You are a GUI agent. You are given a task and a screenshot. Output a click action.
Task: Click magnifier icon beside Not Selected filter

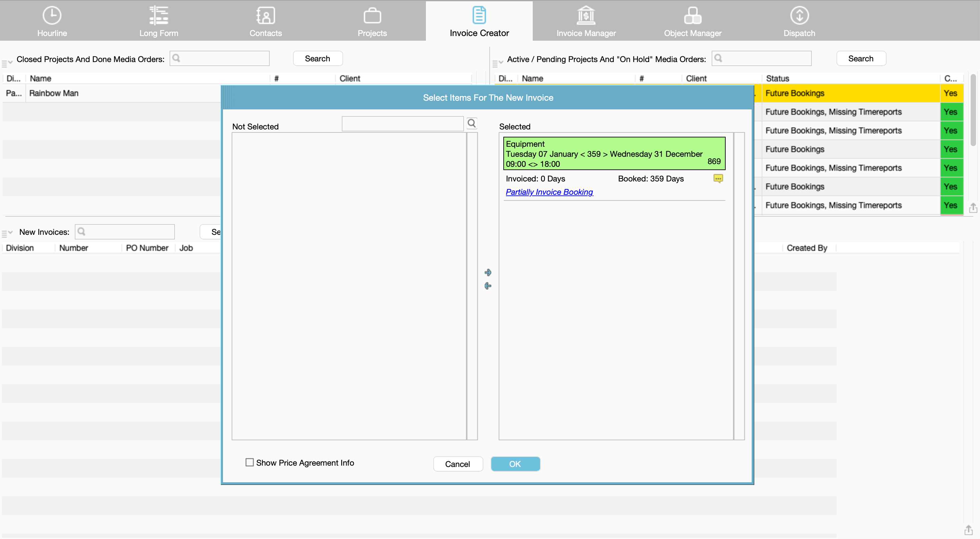coord(472,123)
